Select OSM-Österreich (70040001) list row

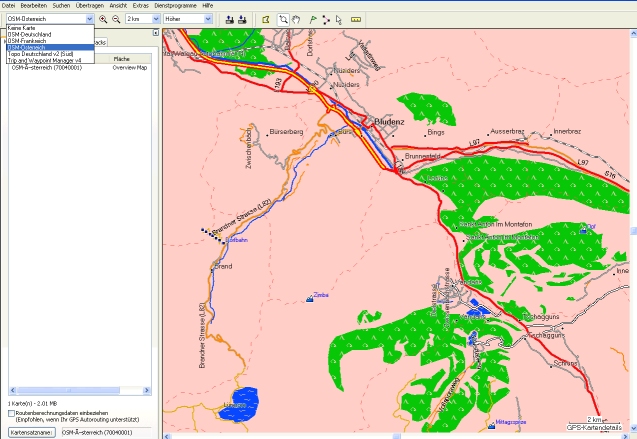click(x=80, y=68)
